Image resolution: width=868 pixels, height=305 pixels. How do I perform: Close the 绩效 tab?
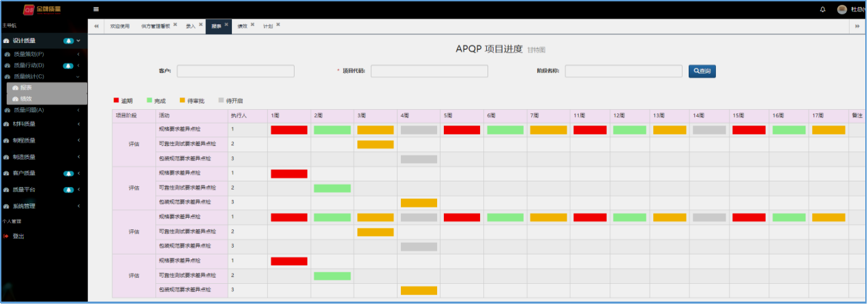(252, 25)
